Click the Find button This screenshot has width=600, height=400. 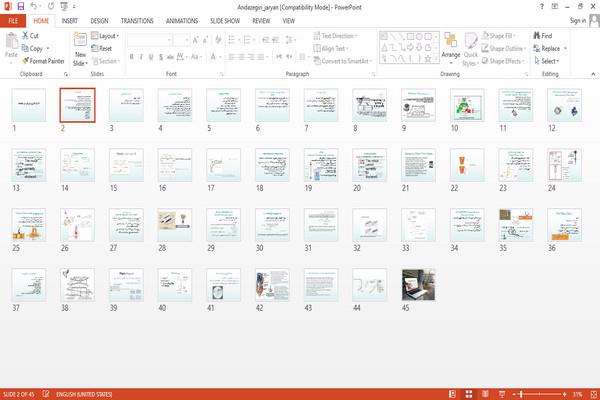click(543, 36)
